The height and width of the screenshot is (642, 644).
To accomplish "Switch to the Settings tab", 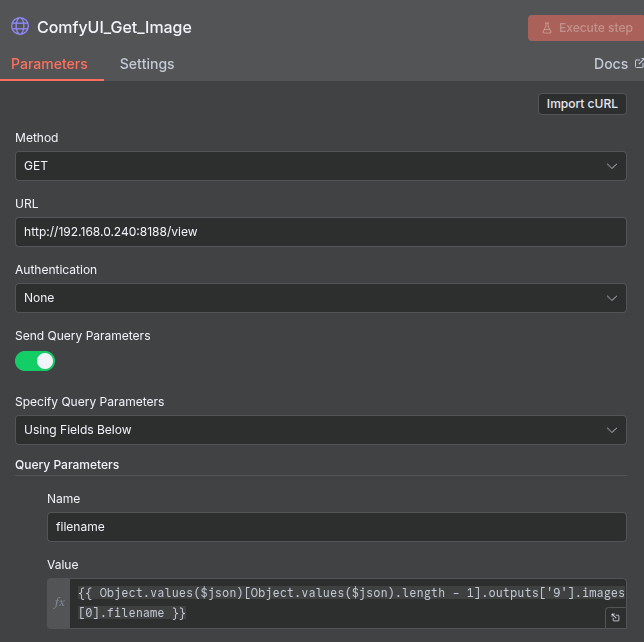I will pyautogui.click(x=147, y=64).
